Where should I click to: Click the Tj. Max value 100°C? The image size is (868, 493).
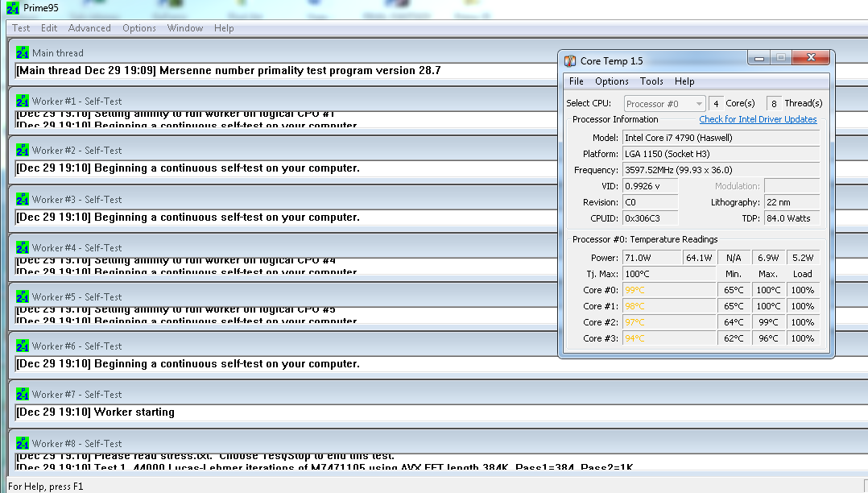pos(669,274)
